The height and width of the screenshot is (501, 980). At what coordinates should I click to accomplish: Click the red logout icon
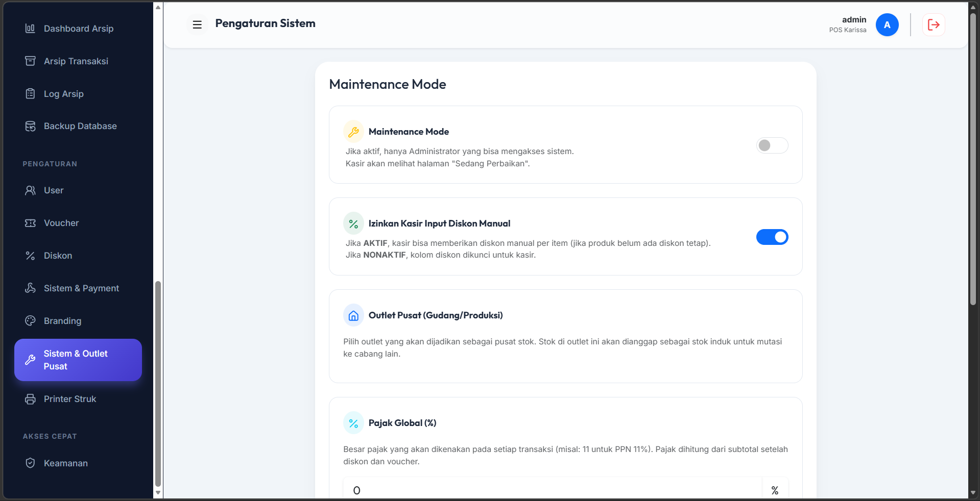tap(934, 24)
